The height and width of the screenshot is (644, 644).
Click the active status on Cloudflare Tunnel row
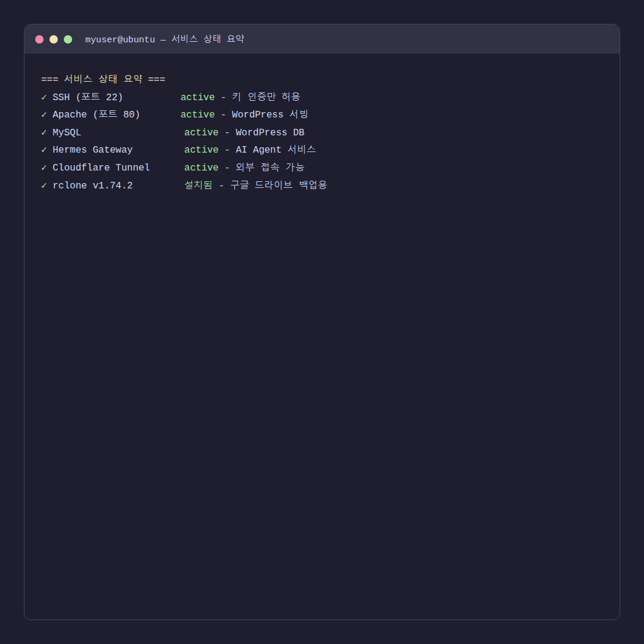(x=202, y=168)
